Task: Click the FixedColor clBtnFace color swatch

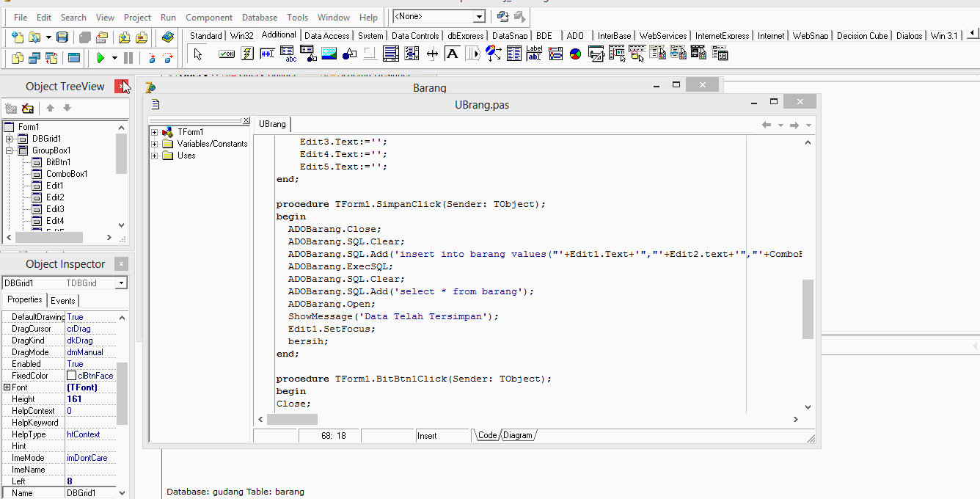Action: pos(70,375)
